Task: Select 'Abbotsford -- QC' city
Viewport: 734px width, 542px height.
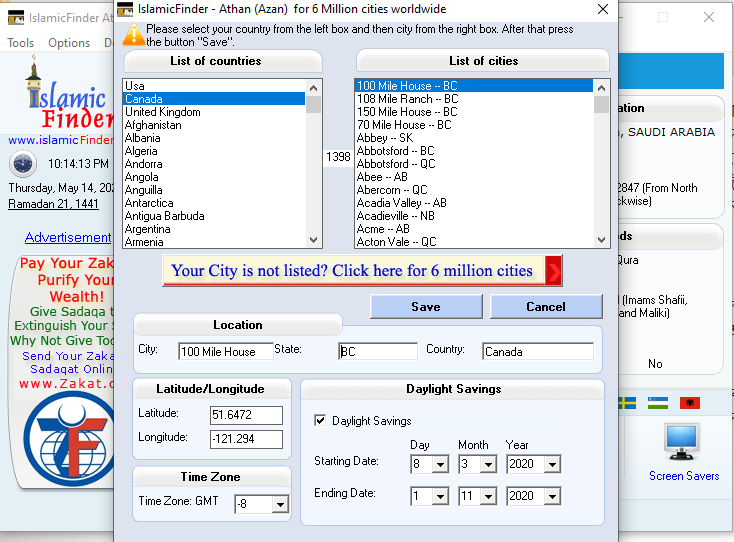Action: point(474,164)
